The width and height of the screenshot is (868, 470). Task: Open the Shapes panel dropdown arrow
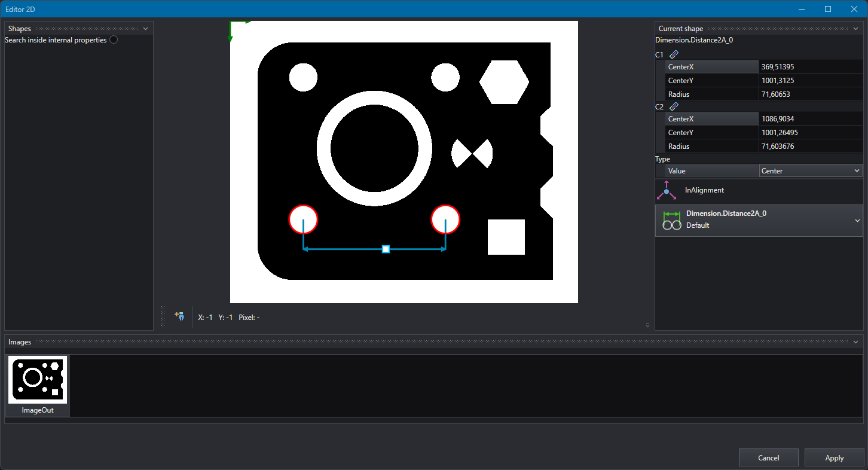pyautogui.click(x=145, y=29)
